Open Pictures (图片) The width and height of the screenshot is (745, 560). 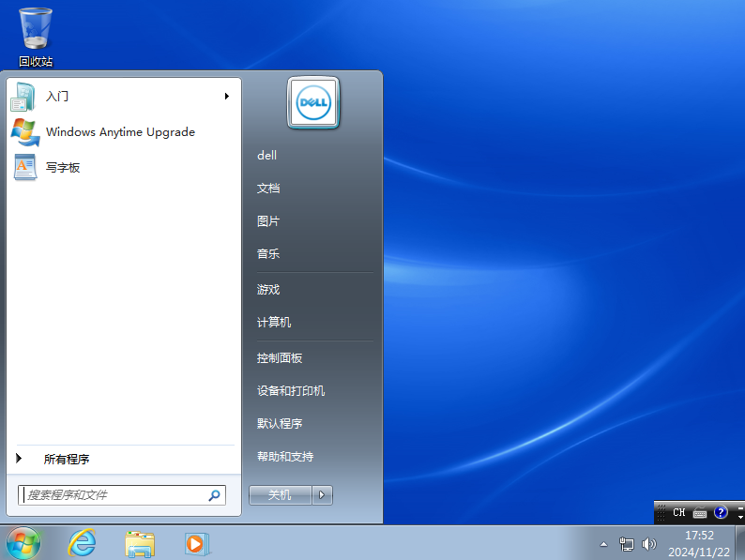click(268, 220)
